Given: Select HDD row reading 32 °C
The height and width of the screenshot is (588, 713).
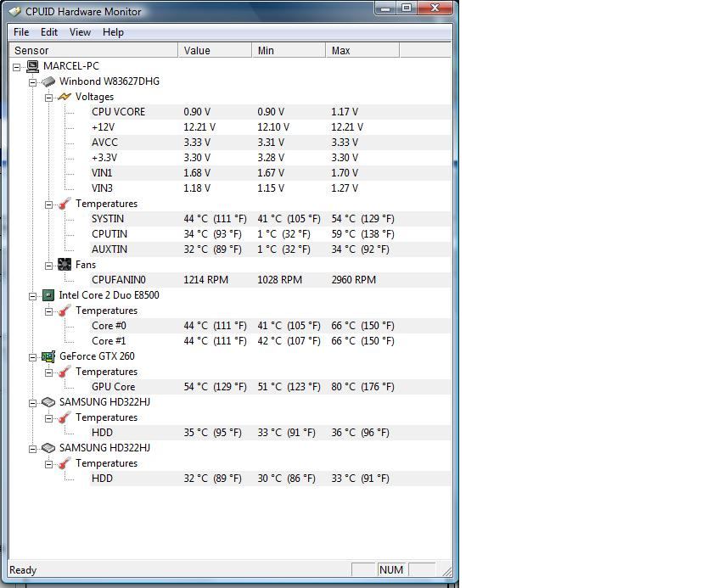Looking at the screenshot, I should click(271, 479).
